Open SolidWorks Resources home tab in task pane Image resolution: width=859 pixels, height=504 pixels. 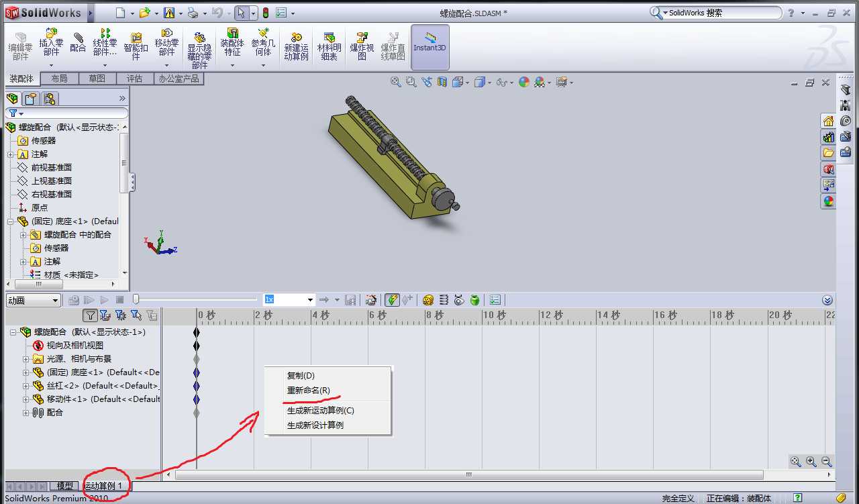click(x=829, y=121)
